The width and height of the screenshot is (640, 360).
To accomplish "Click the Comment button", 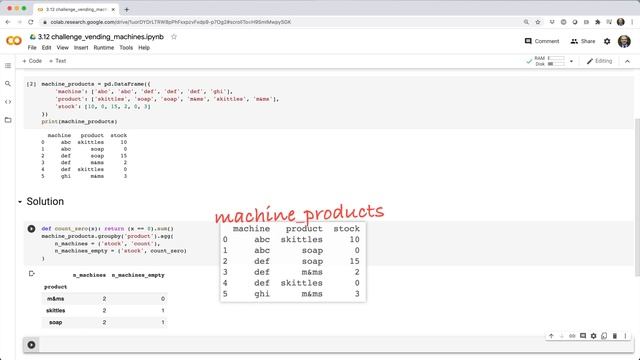I will [542, 41].
